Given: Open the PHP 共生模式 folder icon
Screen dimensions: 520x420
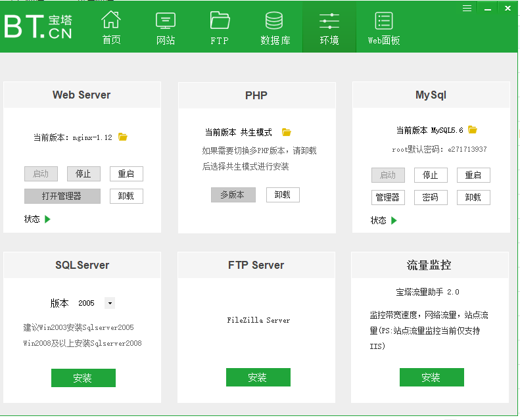Looking at the screenshot, I should pos(286,132).
